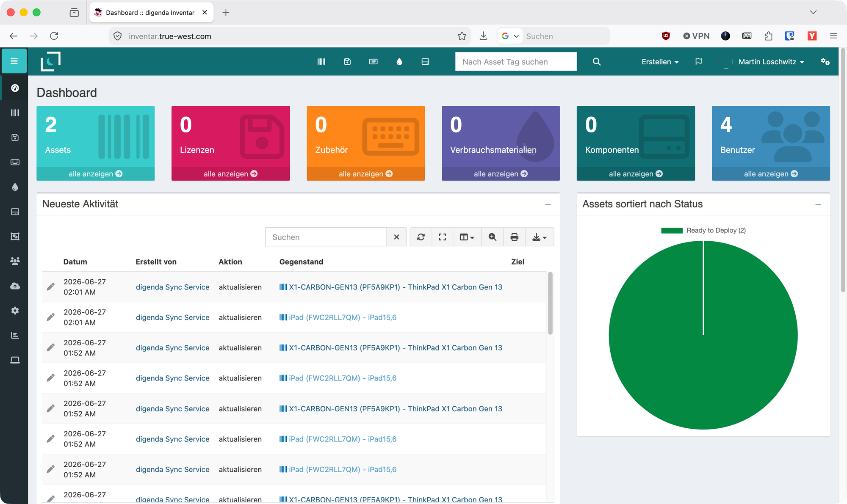Screen dimensions: 847x504
Task: Open admin settings gears icon
Action: (x=825, y=62)
